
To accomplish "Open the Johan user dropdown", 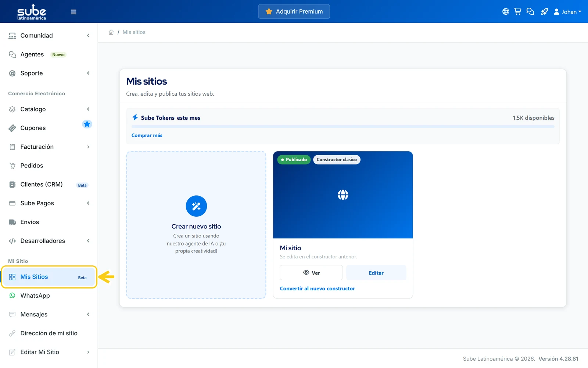I will (x=567, y=12).
